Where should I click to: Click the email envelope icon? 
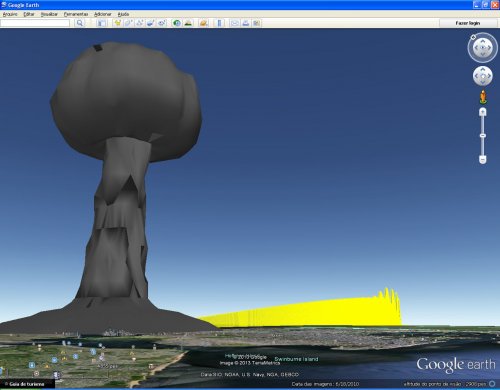coord(235,23)
